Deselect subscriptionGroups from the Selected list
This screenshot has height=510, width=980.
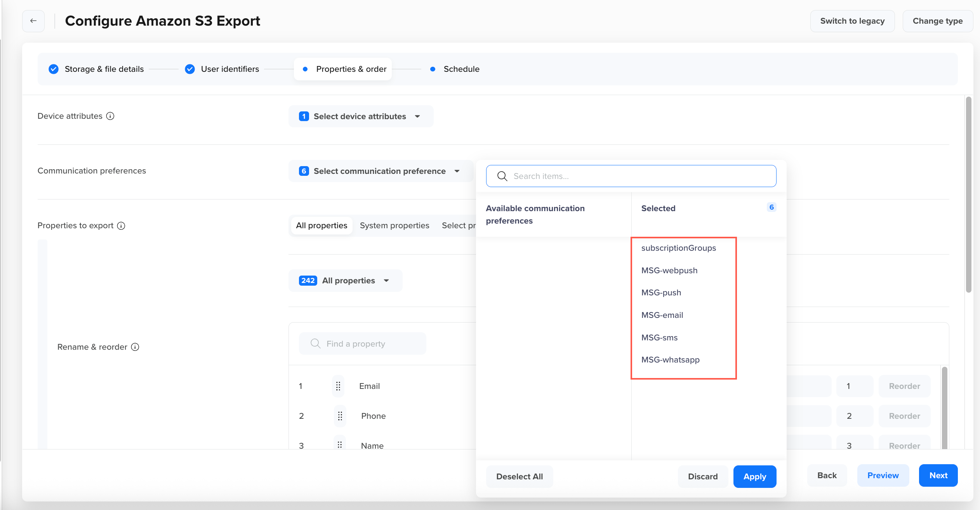point(678,248)
